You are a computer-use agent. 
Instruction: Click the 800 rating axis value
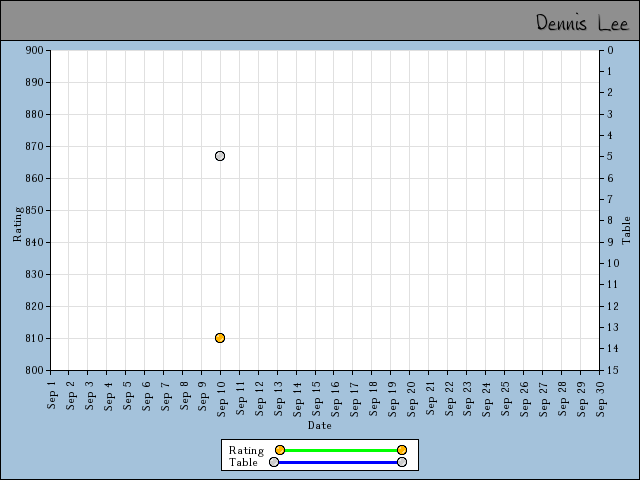tap(34, 370)
